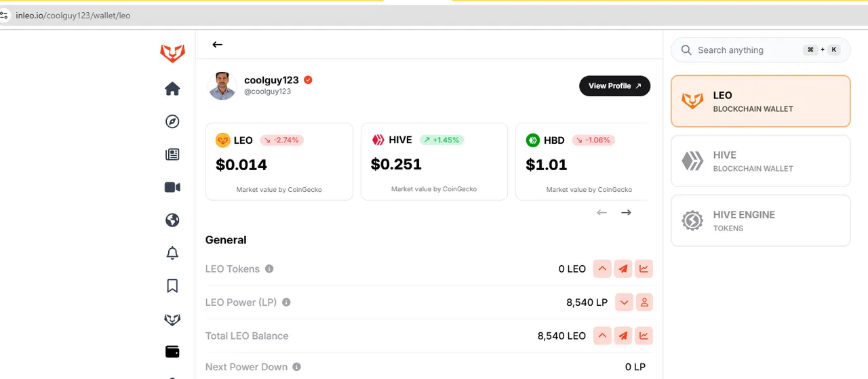
Task: Open chart icon in LEO Tokens row
Action: pos(644,269)
